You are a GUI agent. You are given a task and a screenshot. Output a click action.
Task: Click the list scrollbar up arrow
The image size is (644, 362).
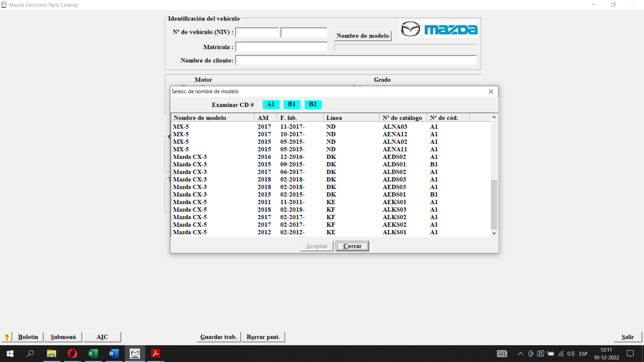(494, 118)
